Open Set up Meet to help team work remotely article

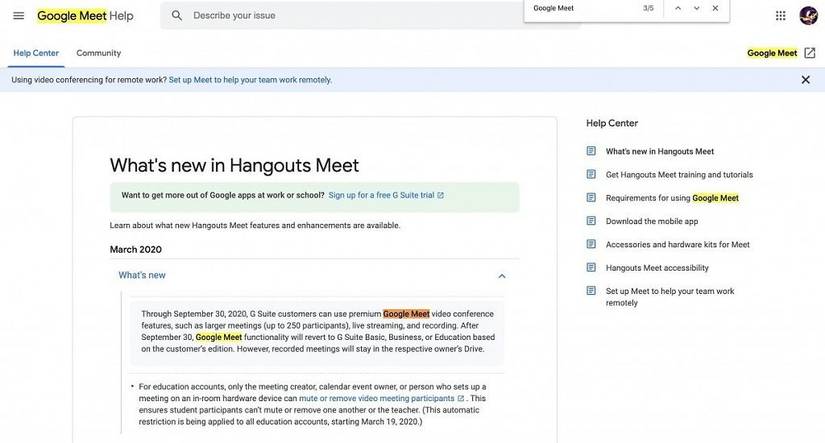click(670, 297)
